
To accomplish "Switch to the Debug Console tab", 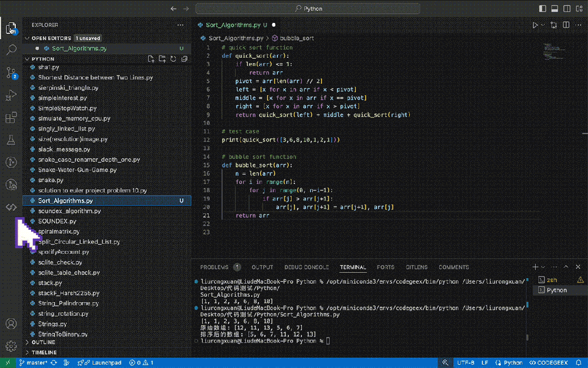I will [306, 267].
